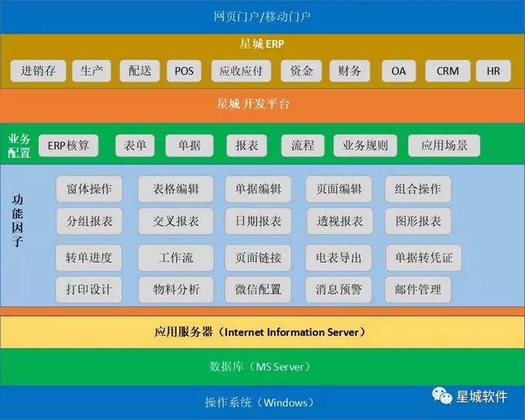The width and height of the screenshot is (525, 420).
Task: Select the 应用服务器 Internet Information Server text
Action: click(260, 332)
